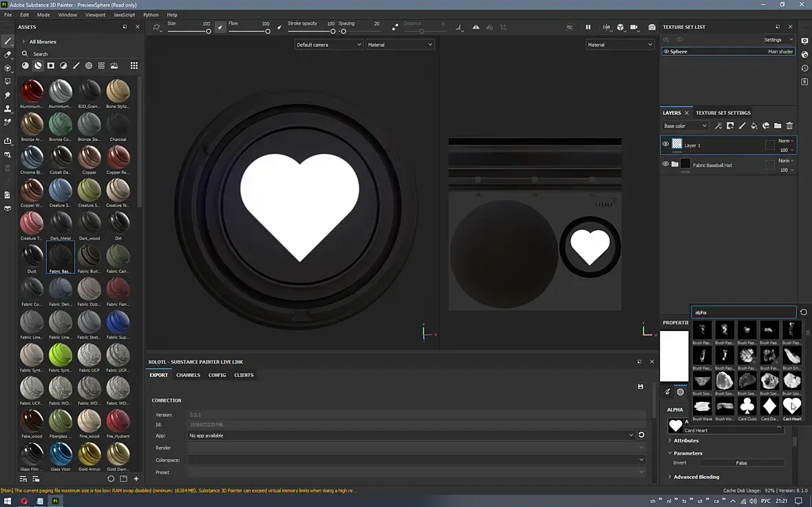Open the Default camera dropdown
Screen dimensions: 812x507
(328, 45)
